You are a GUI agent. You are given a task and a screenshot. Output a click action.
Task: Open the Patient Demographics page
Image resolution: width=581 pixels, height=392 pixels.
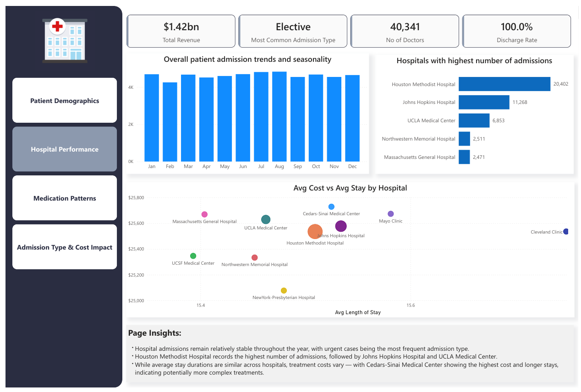[x=65, y=101]
